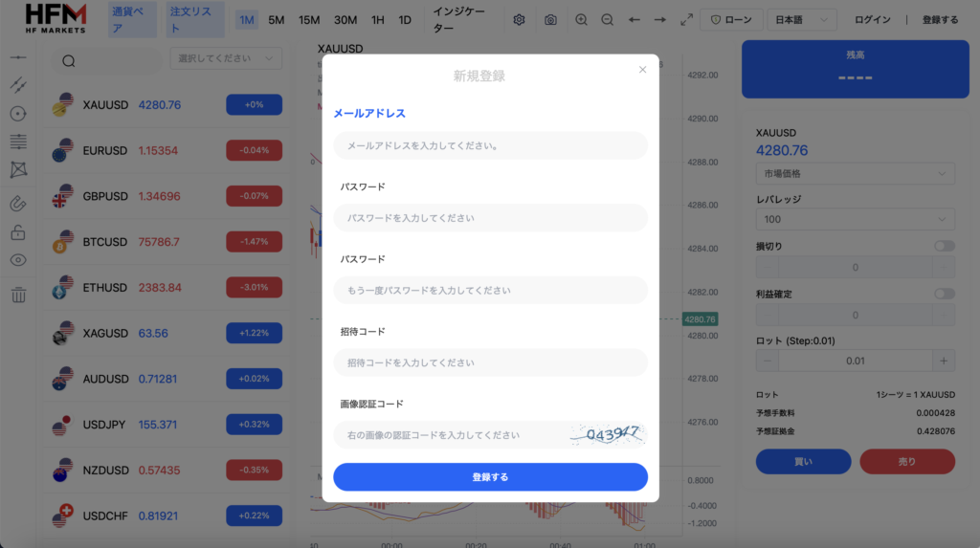Toggle the lock drawings icon
The height and width of the screenshot is (548, 980).
pos(18,231)
